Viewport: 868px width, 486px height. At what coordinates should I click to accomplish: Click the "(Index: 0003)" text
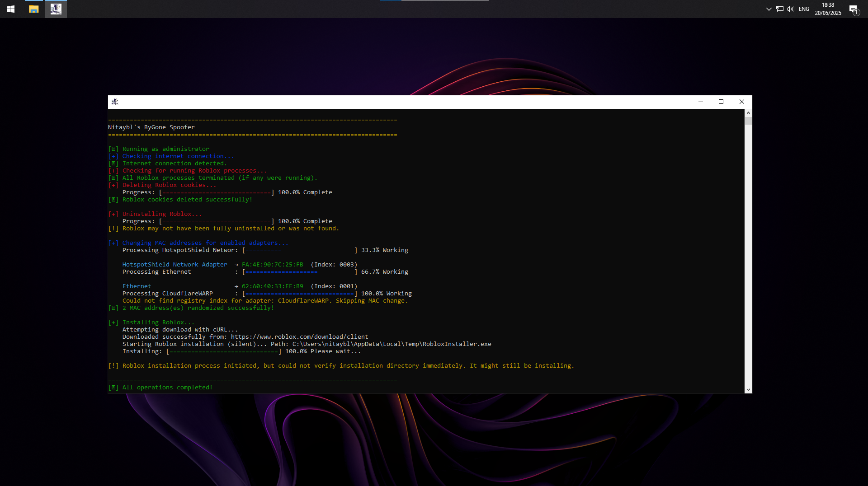click(x=334, y=265)
